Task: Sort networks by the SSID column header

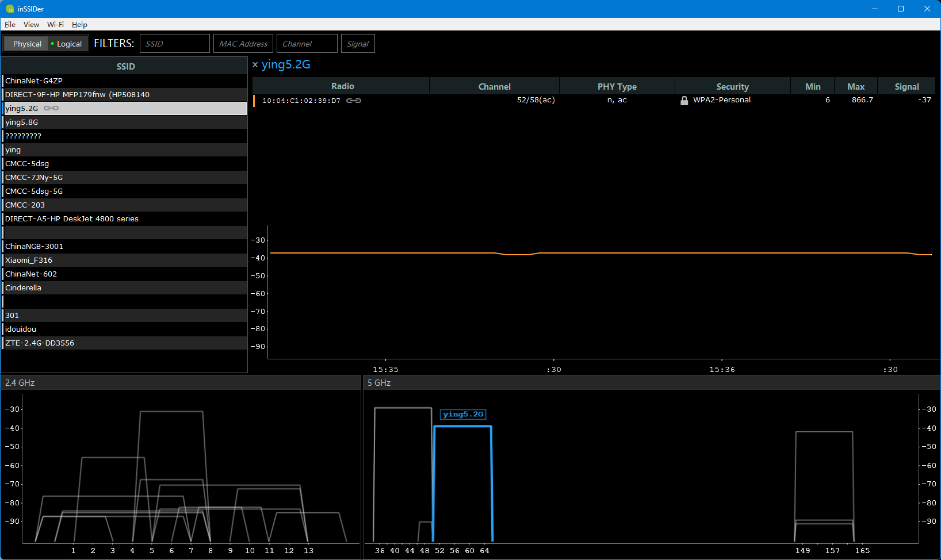Action: [x=125, y=67]
